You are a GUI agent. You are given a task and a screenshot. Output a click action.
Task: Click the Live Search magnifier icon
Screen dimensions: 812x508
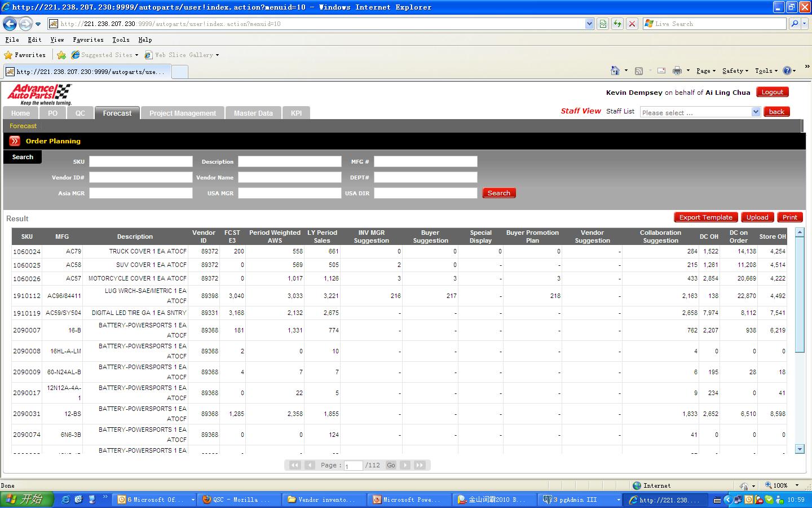[x=795, y=24]
